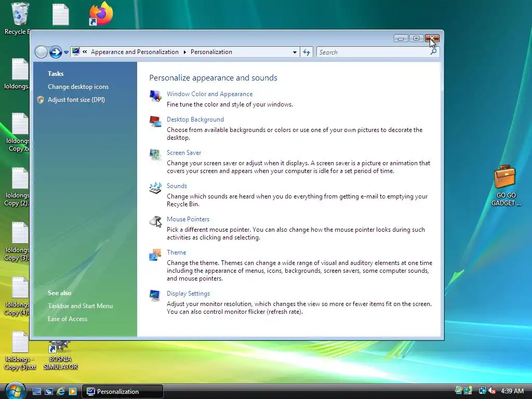Click the Sounds musical notes icon

155,188
